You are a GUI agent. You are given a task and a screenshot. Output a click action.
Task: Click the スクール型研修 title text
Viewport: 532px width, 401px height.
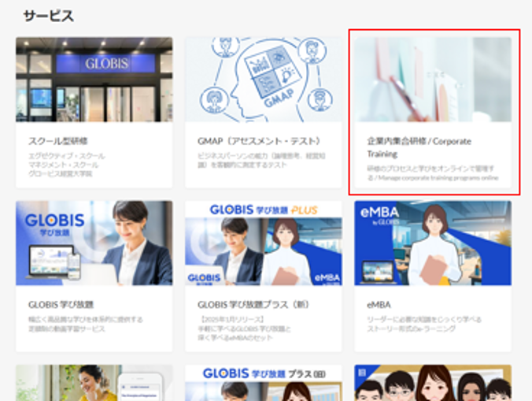pyautogui.click(x=58, y=141)
